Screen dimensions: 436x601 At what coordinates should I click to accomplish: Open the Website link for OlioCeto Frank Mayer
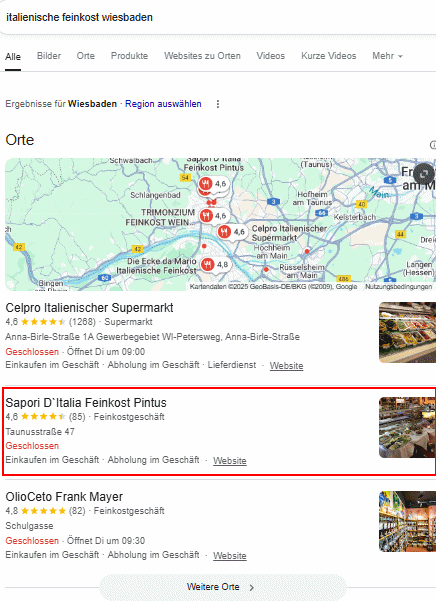pyautogui.click(x=229, y=555)
